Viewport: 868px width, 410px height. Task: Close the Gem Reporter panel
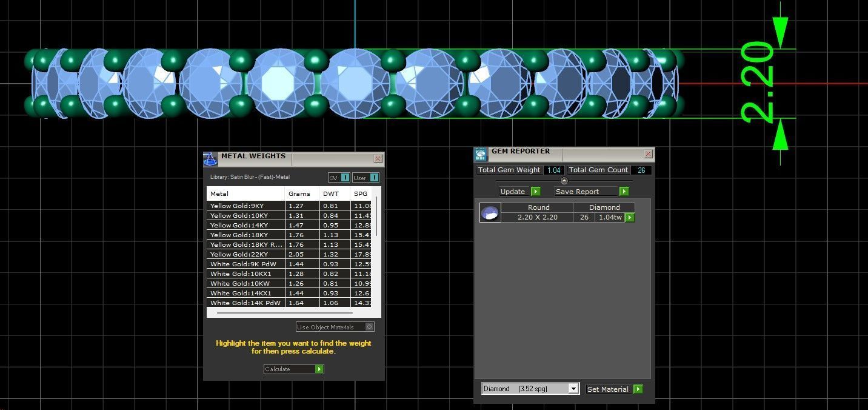[648, 154]
